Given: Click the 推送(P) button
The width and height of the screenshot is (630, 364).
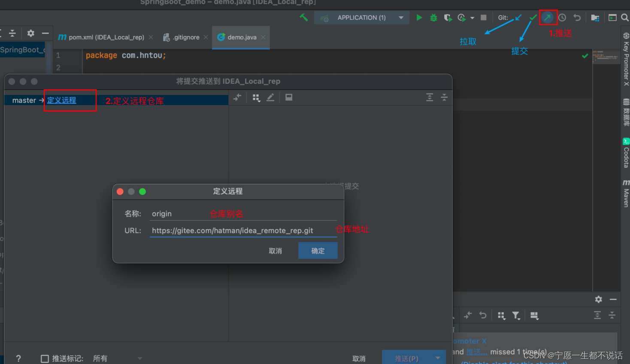Looking at the screenshot, I should click(x=406, y=358).
